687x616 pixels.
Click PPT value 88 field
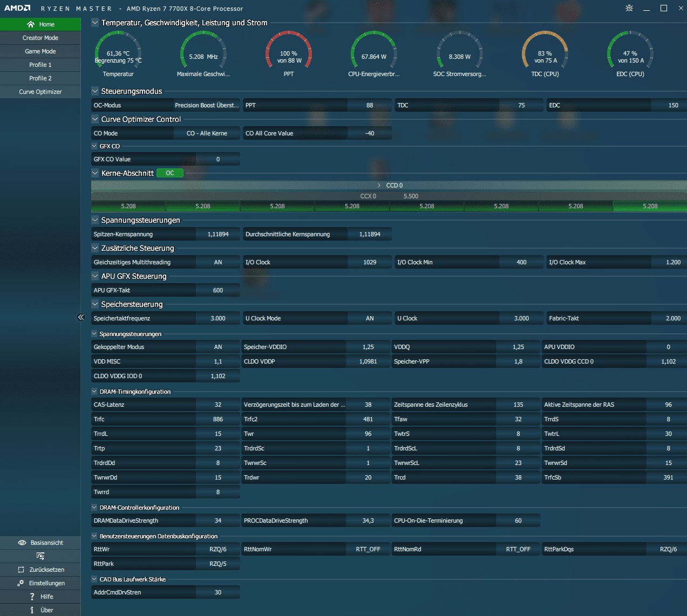pyautogui.click(x=370, y=105)
